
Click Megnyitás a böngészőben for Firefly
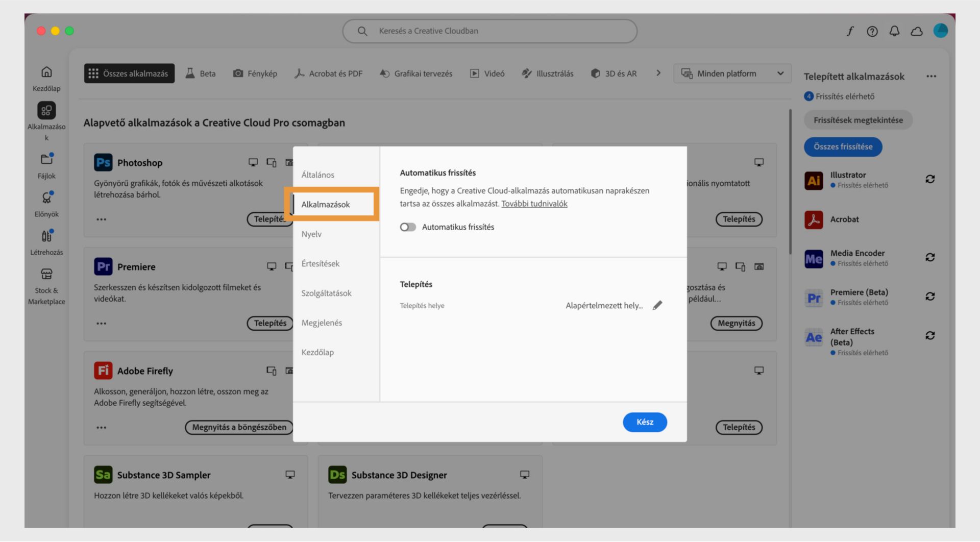coord(239,427)
